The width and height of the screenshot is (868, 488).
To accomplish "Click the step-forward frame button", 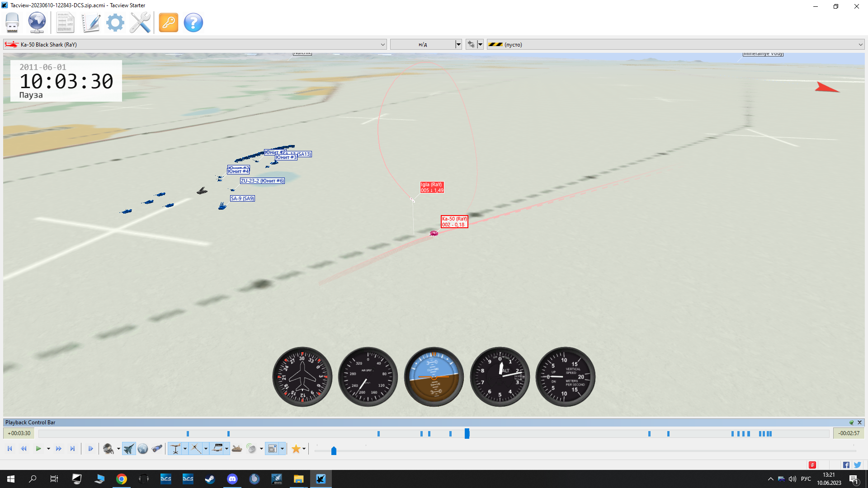I will click(90, 449).
